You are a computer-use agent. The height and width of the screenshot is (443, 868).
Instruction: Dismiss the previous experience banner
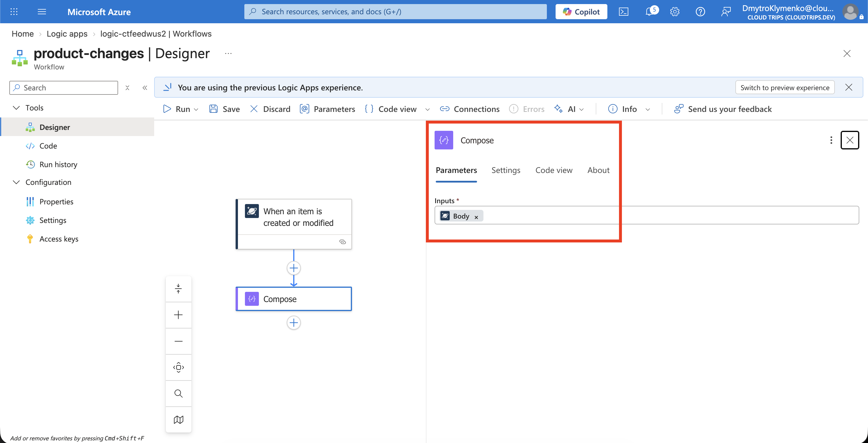(x=849, y=87)
